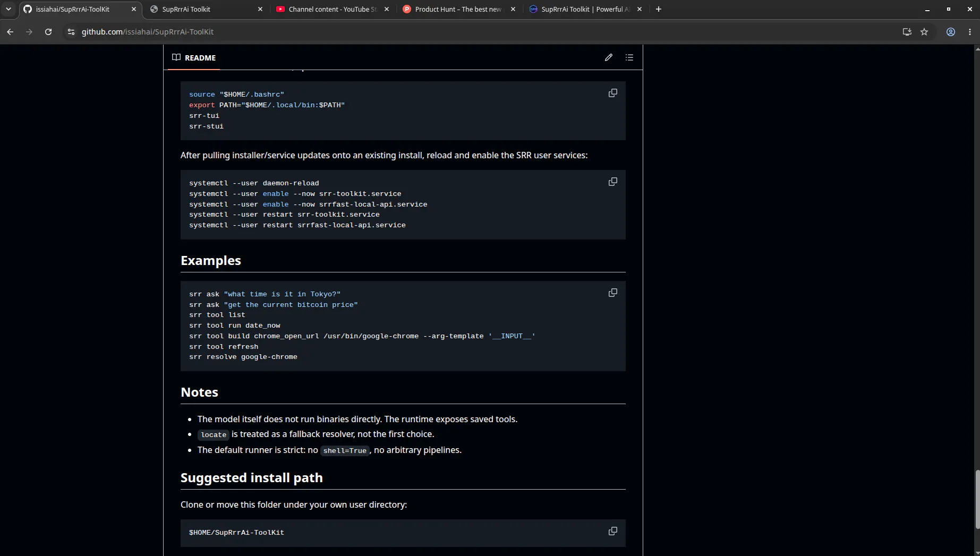Click 'Clone or move this folder' sentence
980x556 pixels.
pos(294,504)
